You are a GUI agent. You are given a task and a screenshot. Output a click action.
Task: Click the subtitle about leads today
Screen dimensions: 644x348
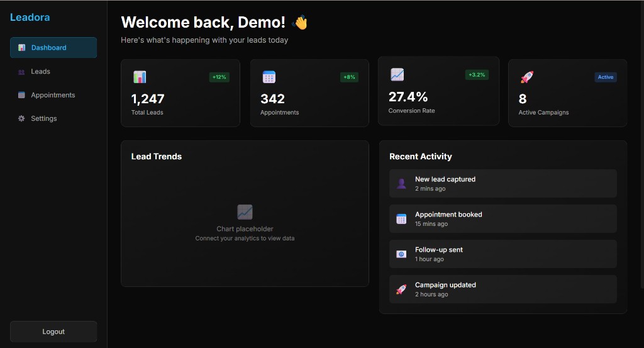click(x=204, y=40)
